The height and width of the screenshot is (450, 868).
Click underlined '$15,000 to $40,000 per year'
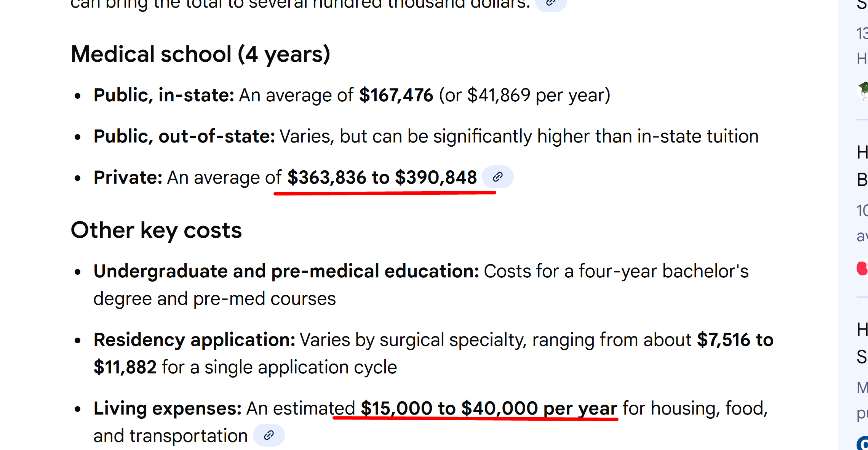pyautogui.click(x=489, y=408)
